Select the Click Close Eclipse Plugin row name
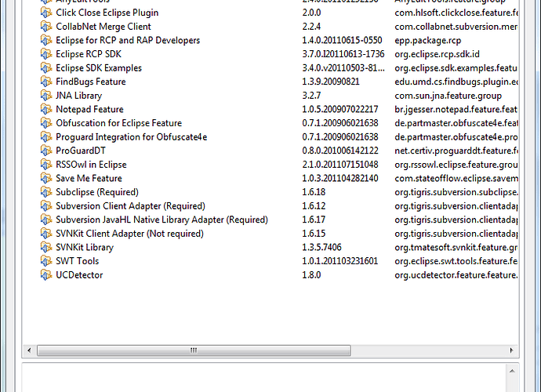 [107, 13]
